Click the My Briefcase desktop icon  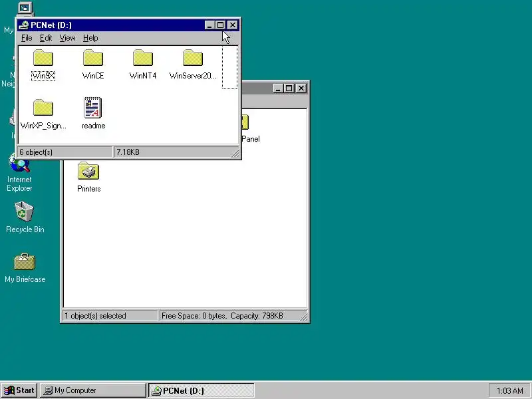point(25,261)
